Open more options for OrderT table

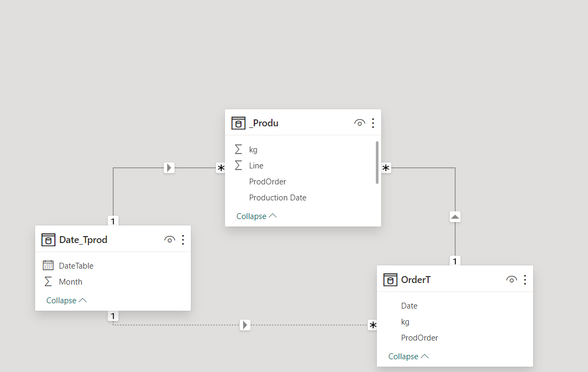pyautogui.click(x=525, y=280)
